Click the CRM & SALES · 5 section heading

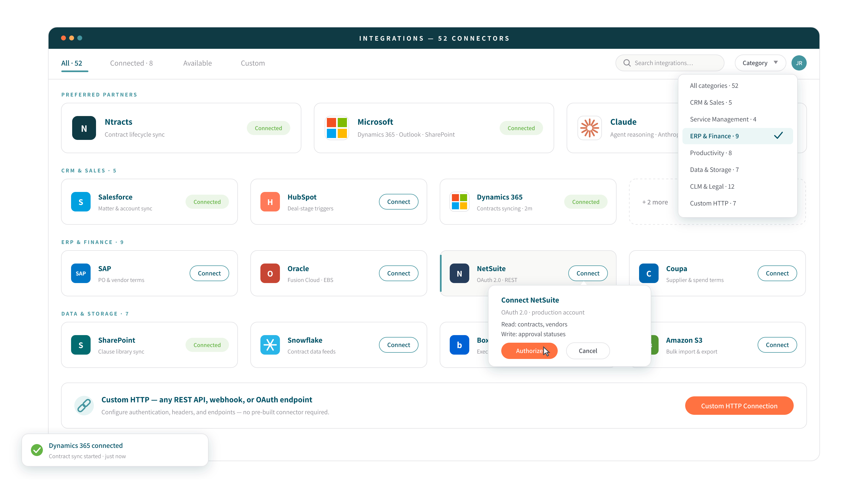click(x=89, y=171)
